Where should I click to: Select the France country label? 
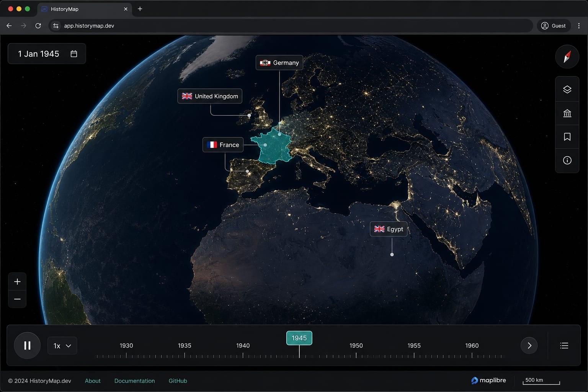pyautogui.click(x=223, y=145)
